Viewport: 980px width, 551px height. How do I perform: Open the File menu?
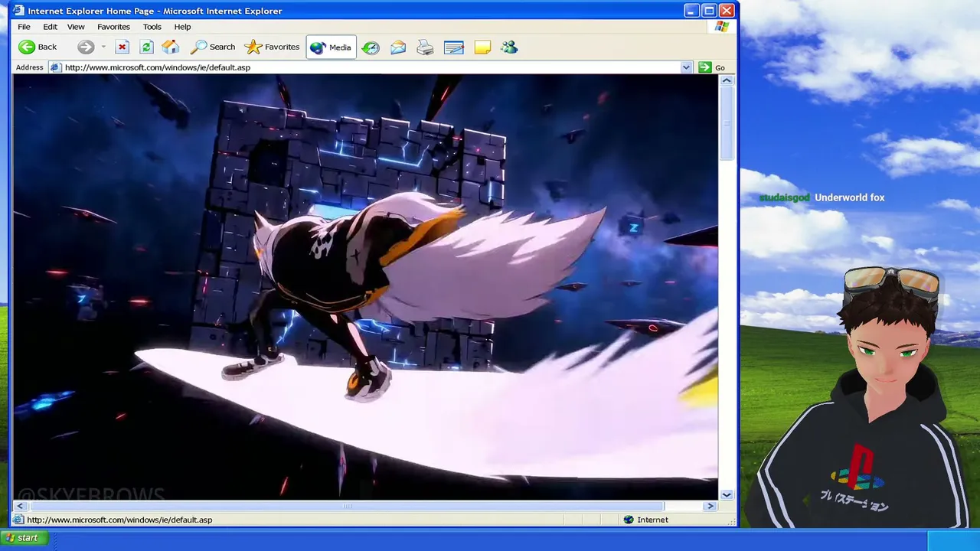tap(24, 27)
